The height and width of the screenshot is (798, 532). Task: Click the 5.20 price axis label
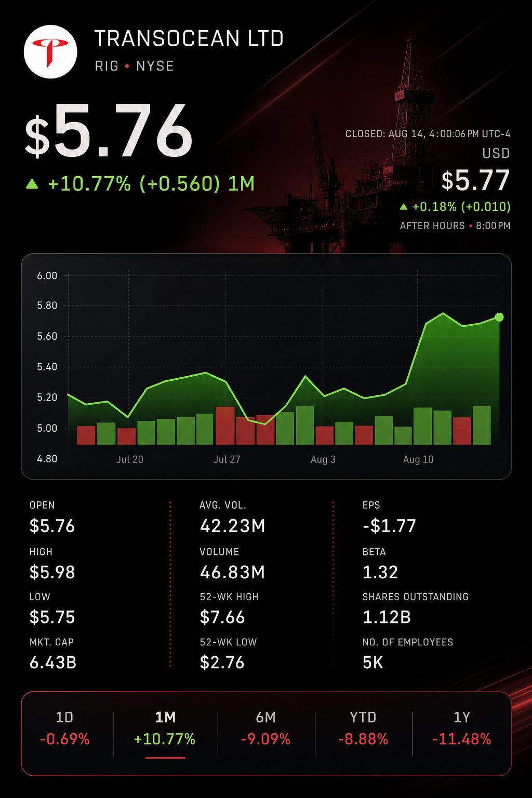point(47,397)
